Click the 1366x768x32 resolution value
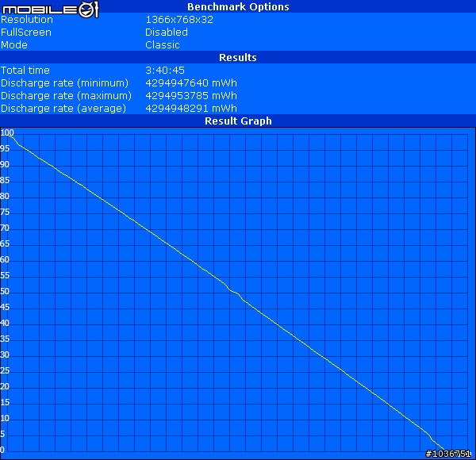This screenshot has height=460, width=476. 179,19
